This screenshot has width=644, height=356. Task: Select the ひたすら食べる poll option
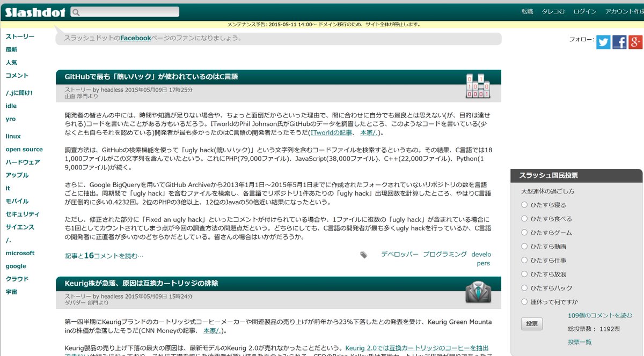524,219
